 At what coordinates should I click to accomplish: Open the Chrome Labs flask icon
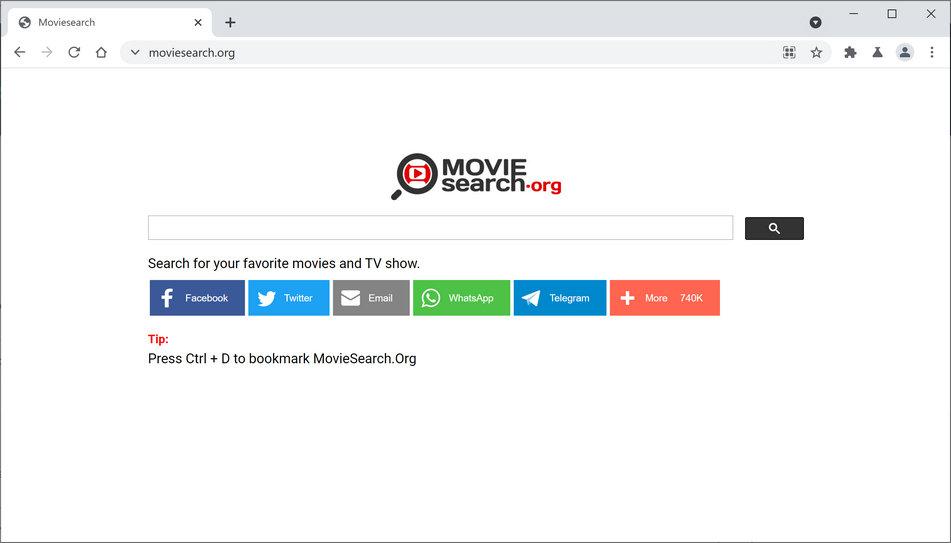pos(878,52)
